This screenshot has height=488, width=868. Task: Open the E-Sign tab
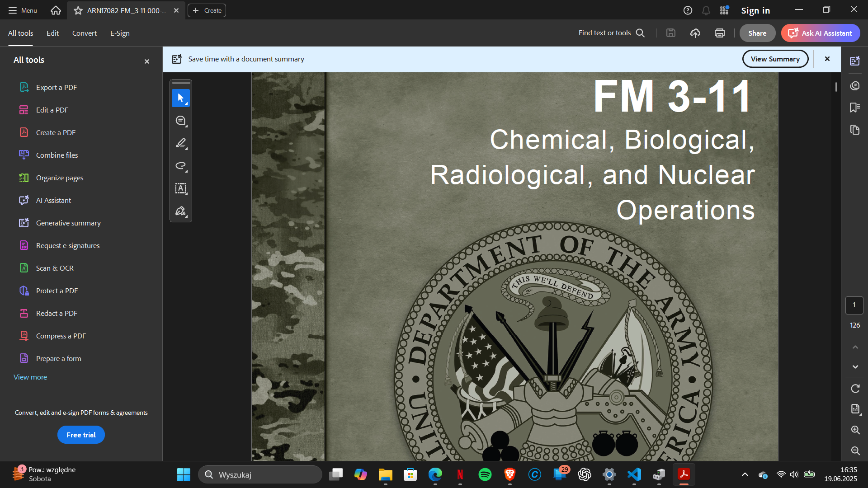pos(120,33)
